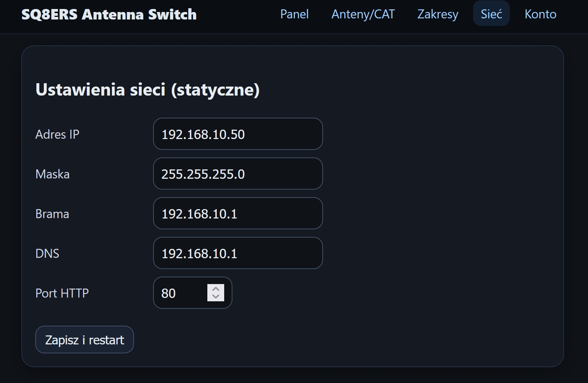Open the Panel page
The height and width of the screenshot is (383, 588).
coord(294,14)
